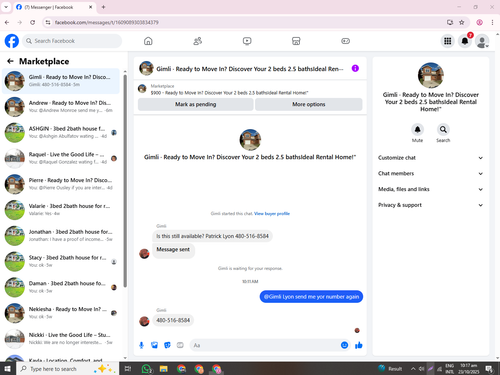The width and height of the screenshot is (500, 375).
Task: Expand Chat members section
Action: [x=430, y=173]
